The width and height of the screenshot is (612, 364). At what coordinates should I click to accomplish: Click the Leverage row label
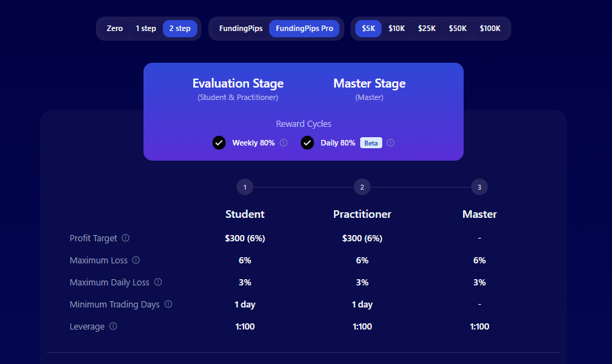pyautogui.click(x=87, y=327)
